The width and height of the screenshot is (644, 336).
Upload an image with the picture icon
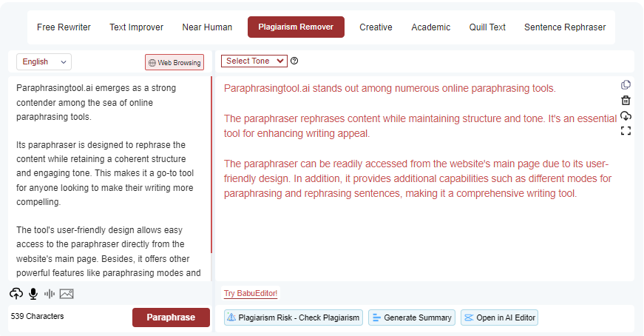coord(67,294)
